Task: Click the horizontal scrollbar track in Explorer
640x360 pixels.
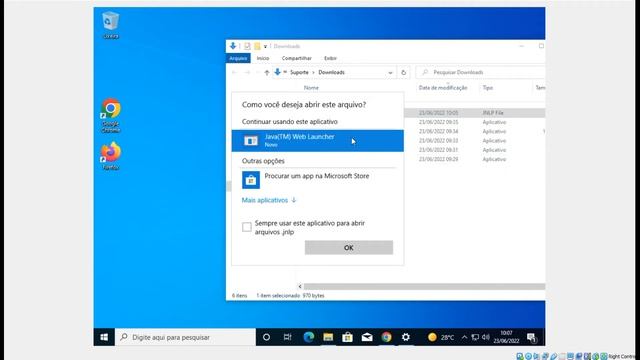Action: [x=424, y=287]
